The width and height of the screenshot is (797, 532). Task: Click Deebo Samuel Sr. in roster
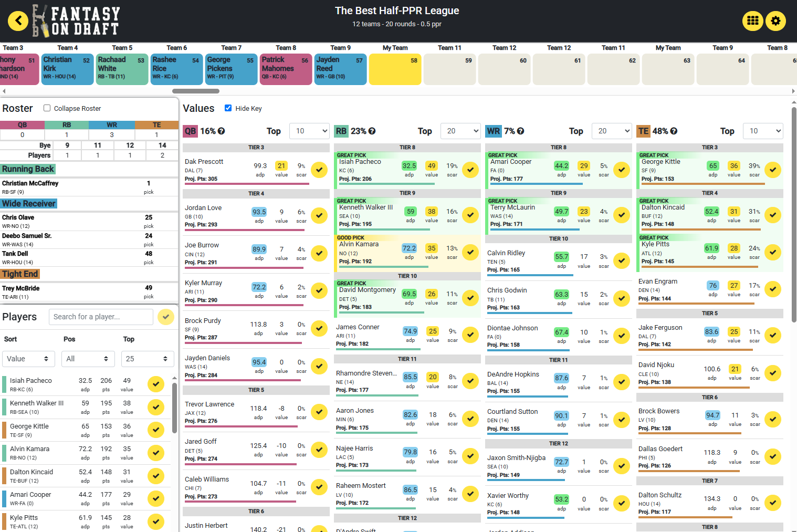click(x=89, y=239)
